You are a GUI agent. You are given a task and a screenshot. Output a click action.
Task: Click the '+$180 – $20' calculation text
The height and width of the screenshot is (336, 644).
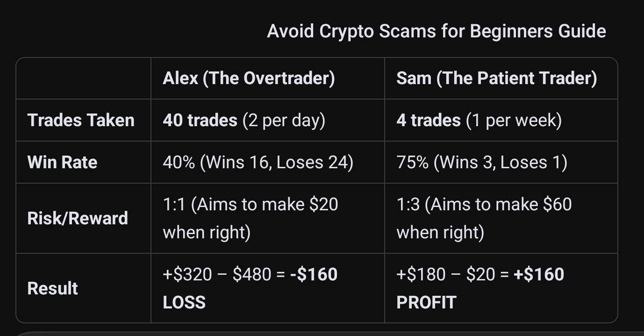445,274
